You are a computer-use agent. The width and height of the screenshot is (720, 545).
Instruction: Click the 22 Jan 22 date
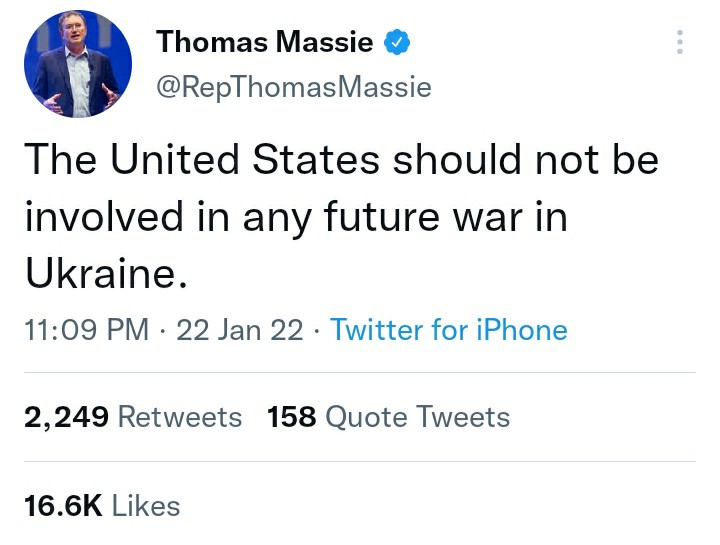click(240, 330)
